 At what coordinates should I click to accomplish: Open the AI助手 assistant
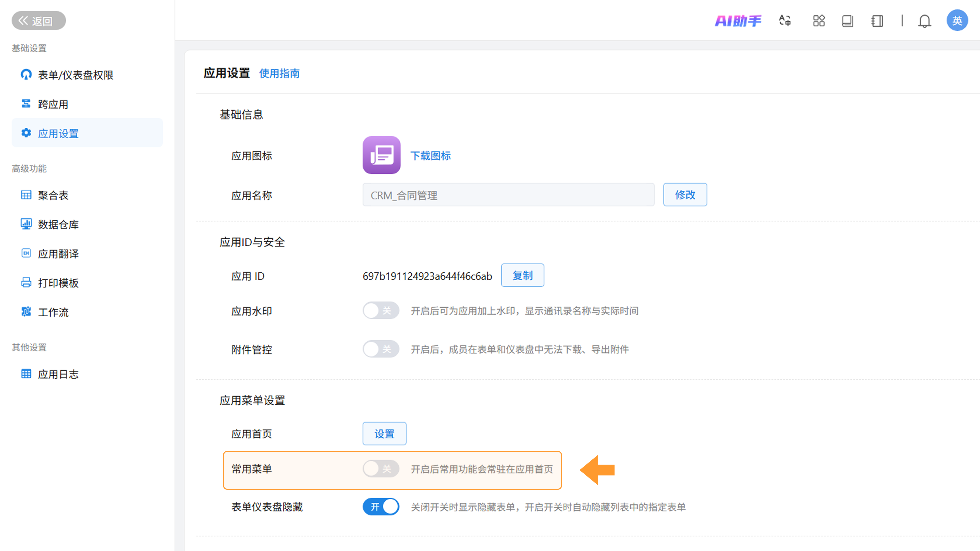(x=738, y=20)
